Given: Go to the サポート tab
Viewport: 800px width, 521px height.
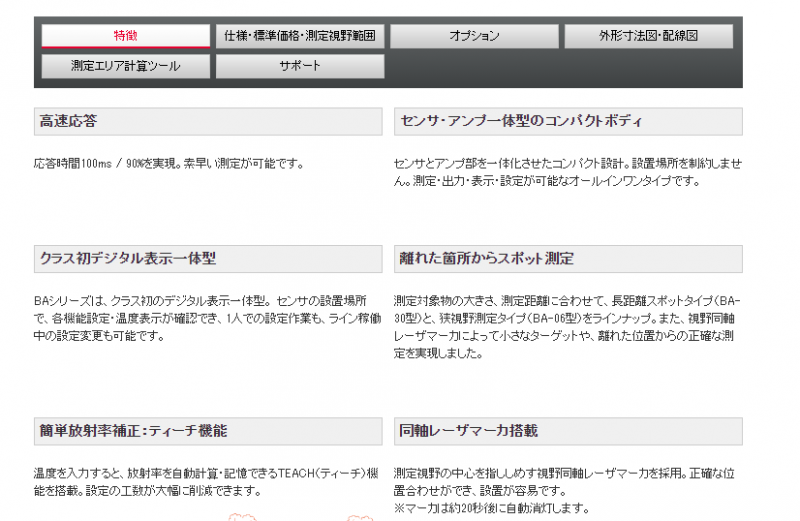Looking at the screenshot, I should (x=300, y=66).
